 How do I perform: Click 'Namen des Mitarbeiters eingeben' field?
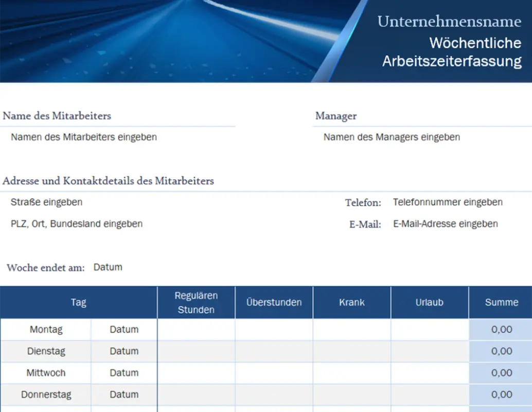tap(84, 137)
